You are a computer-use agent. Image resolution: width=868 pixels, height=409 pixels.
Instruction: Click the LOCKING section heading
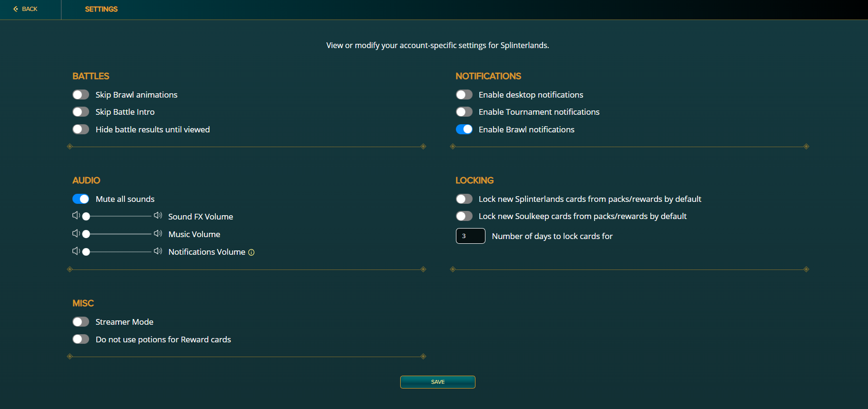point(474,180)
